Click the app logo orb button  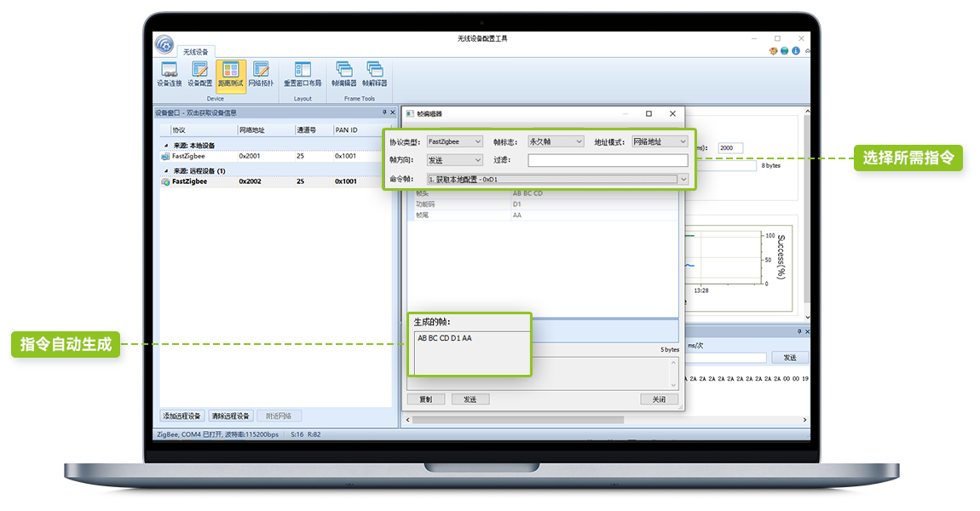[x=164, y=44]
